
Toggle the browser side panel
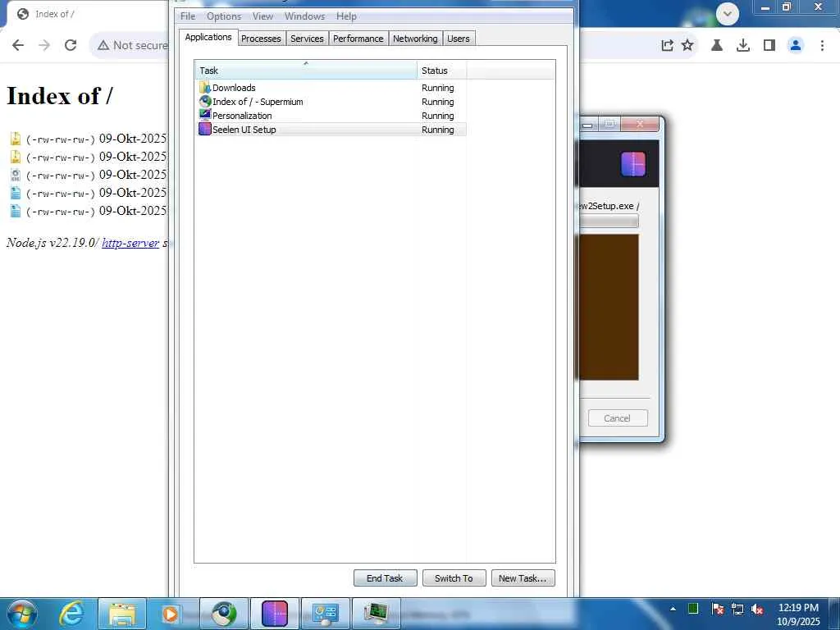pos(769,46)
